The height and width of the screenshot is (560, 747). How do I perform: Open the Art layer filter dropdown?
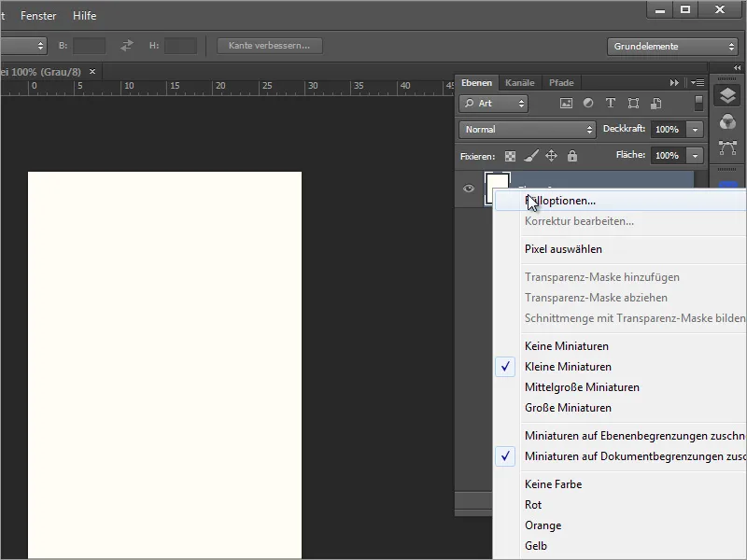pos(494,104)
